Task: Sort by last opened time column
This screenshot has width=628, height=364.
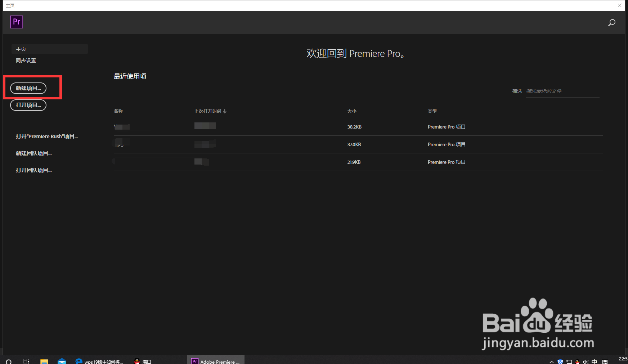Action: pos(210,111)
